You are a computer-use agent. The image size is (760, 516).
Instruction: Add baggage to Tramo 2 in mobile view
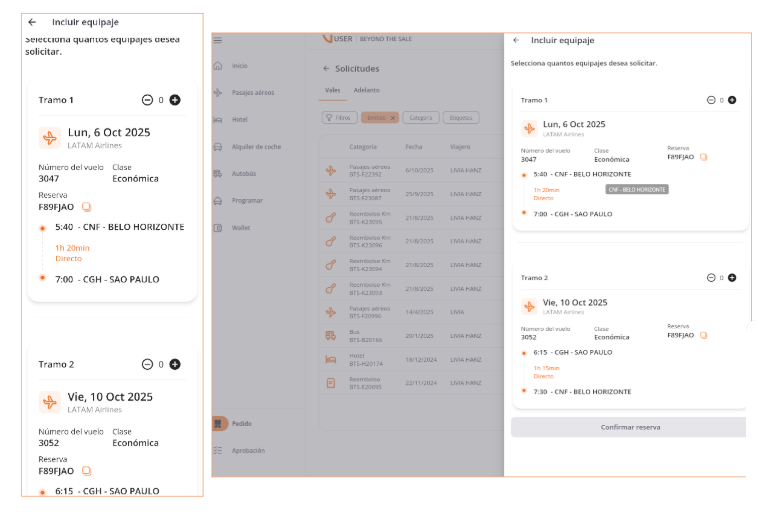175,365
